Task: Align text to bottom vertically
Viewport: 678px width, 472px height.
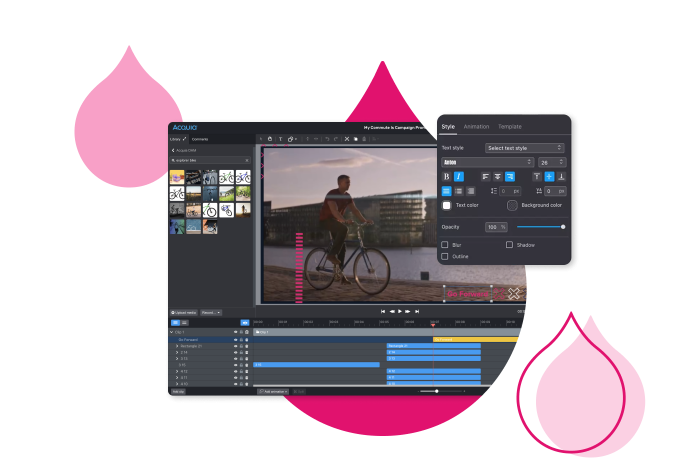Action: pyautogui.click(x=561, y=176)
